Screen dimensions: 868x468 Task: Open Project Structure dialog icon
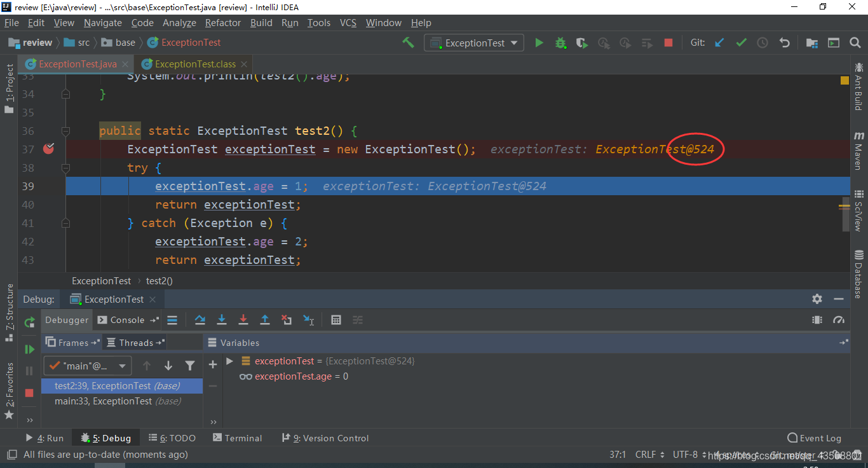[811, 43]
